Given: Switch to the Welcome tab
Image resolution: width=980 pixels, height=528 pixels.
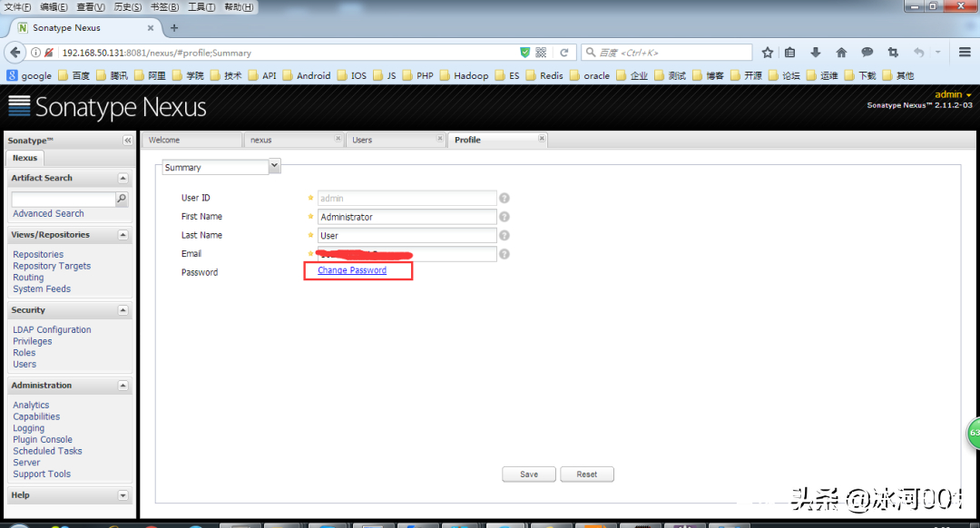Looking at the screenshot, I should point(191,140).
